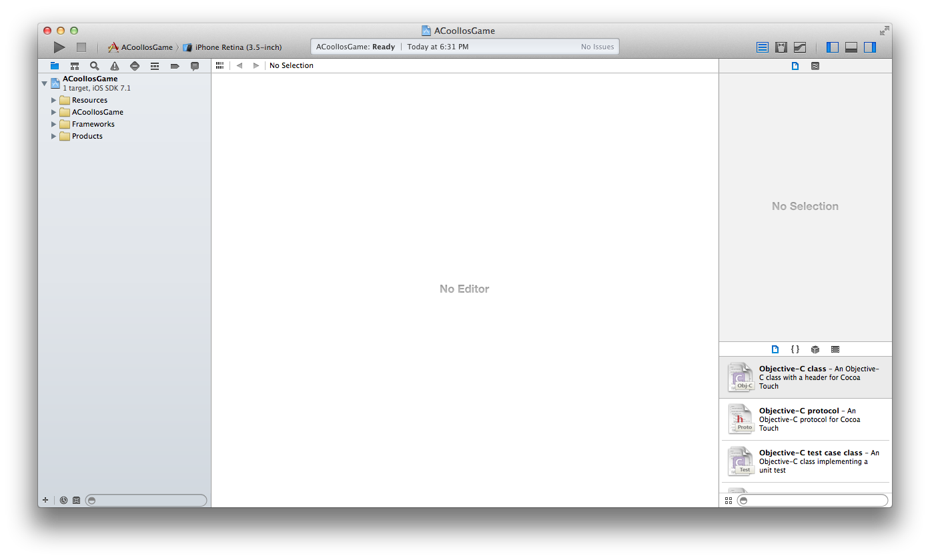Run the project with the Play button
930x560 pixels.
[x=59, y=47]
